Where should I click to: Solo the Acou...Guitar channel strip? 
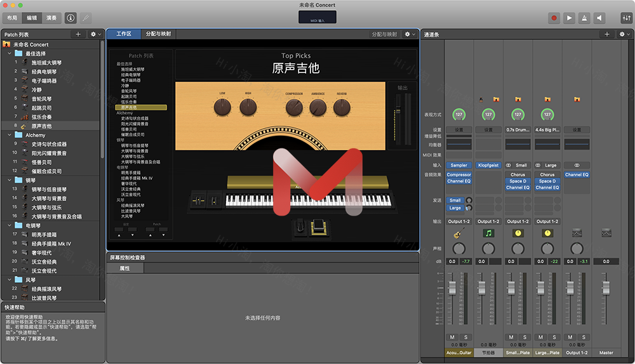[x=465, y=337]
